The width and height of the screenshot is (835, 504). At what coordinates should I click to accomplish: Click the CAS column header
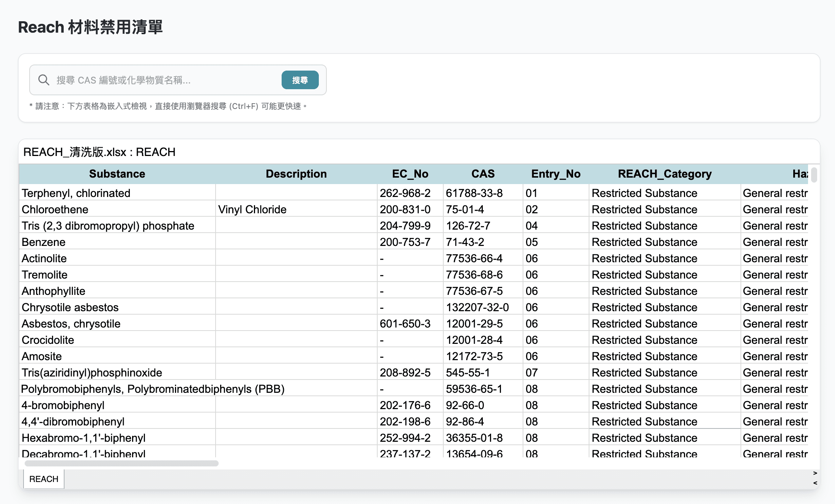(483, 174)
